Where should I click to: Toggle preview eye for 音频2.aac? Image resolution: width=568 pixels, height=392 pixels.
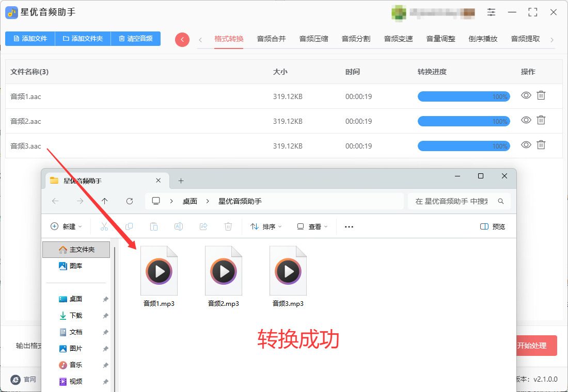526,120
